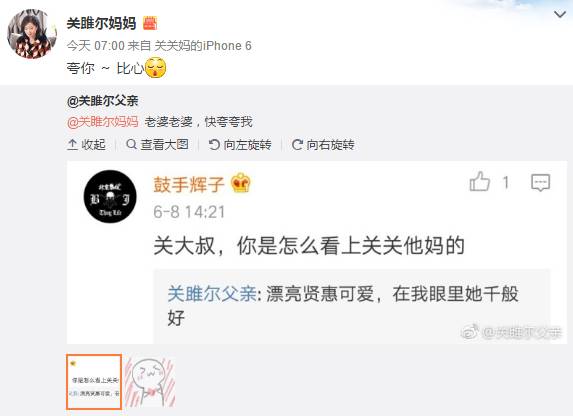Open 查看大图 to view full image
The width and height of the screenshot is (573, 416).
coord(158,145)
